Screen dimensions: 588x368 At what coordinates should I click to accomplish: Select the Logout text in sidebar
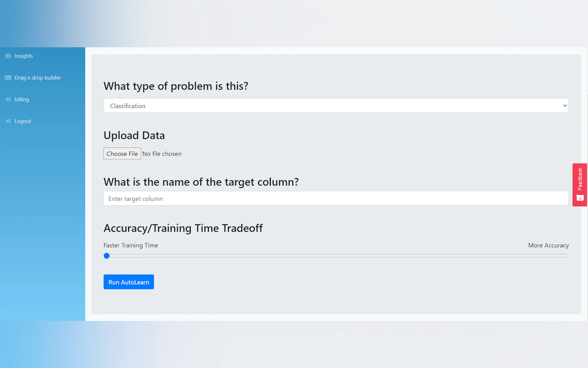click(23, 121)
